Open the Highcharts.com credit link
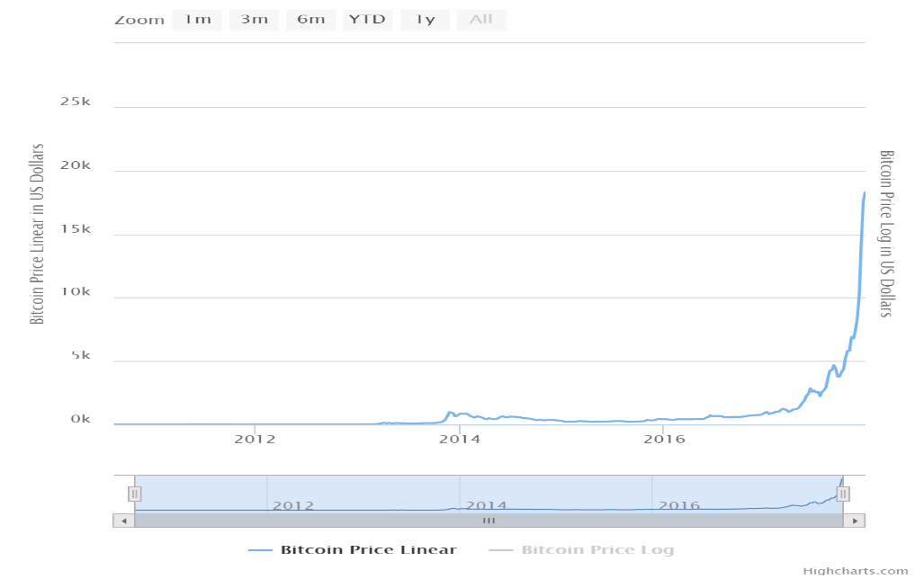 [855, 571]
